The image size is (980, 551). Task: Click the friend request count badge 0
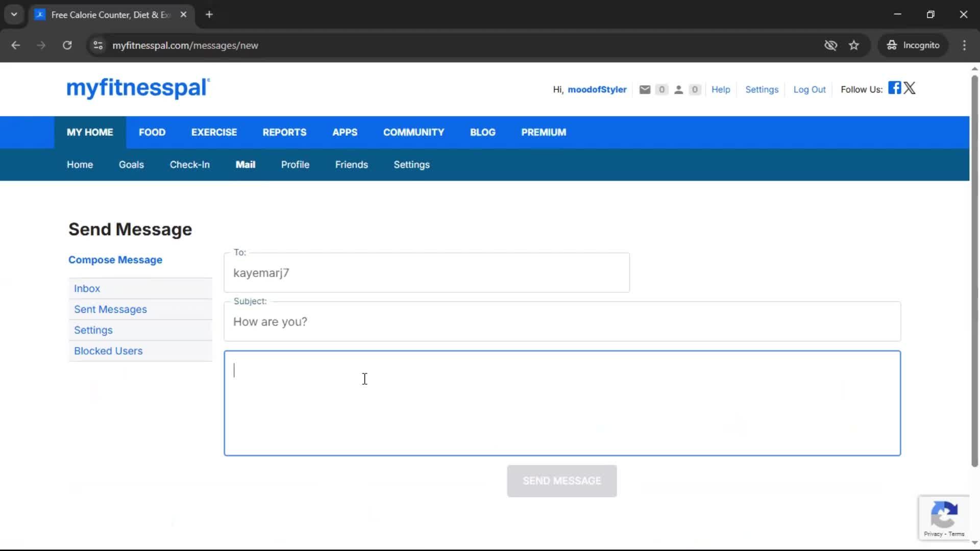tap(695, 89)
